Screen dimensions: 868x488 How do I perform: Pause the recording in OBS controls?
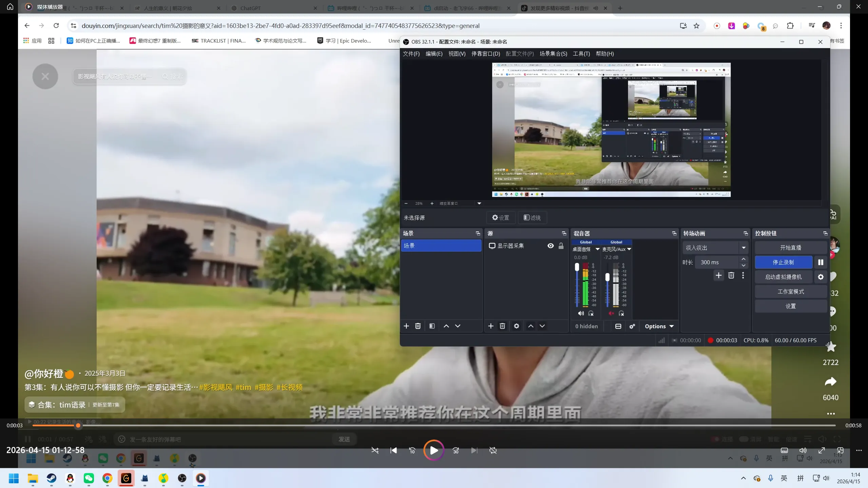(820, 262)
